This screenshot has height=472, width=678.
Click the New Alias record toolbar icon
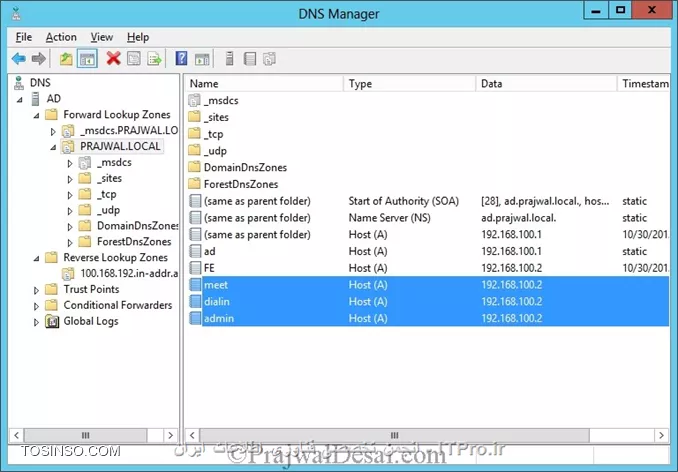pyautogui.click(x=250, y=58)
